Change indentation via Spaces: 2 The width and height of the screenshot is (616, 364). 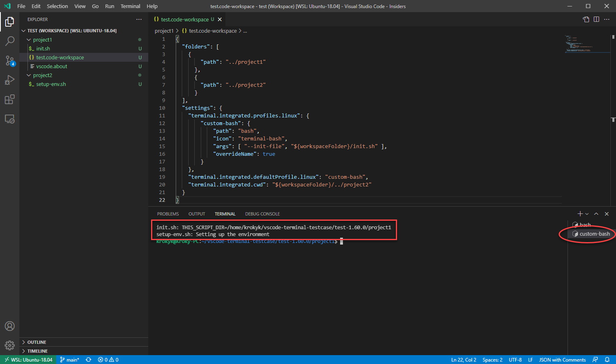492,360
